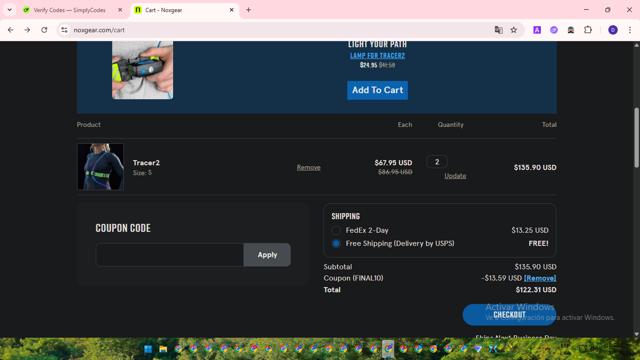The height and width of the screenshot is (360, 640).
Task: Apply the coupon code
Action: pyautogui.click(x=267, y=255)
